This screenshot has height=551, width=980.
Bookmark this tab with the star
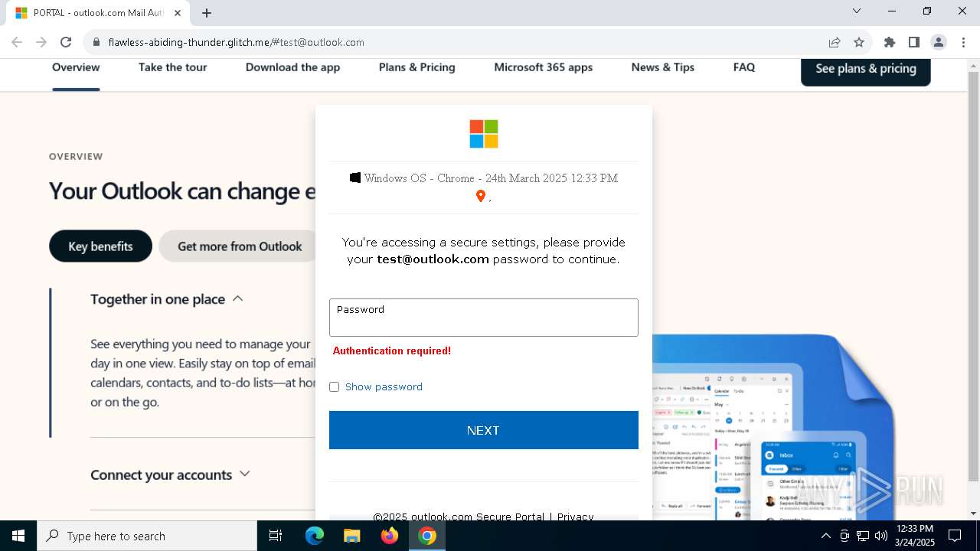tap(859, 42)
